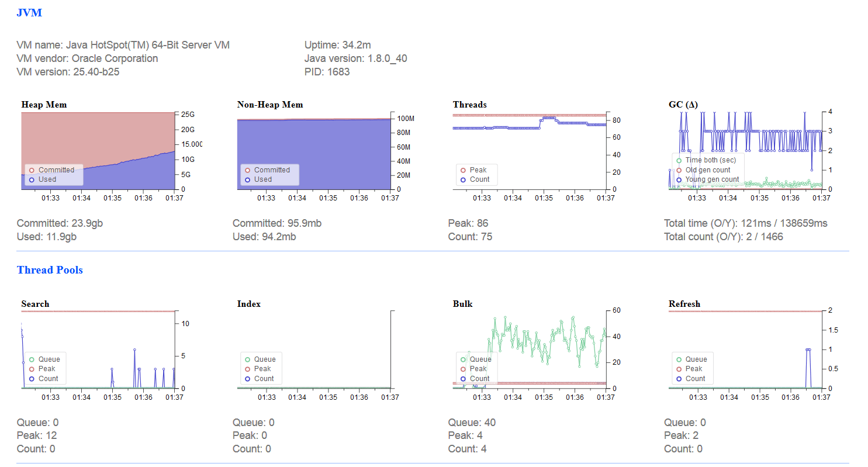Click the Time both (sec) legend marker

(679, 160)
